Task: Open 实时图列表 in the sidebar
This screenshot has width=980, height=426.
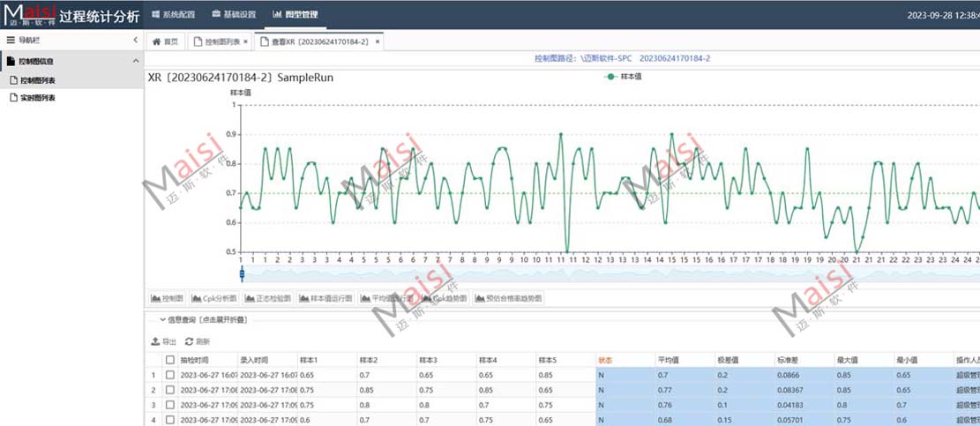Action: click(x=37, y=98)
